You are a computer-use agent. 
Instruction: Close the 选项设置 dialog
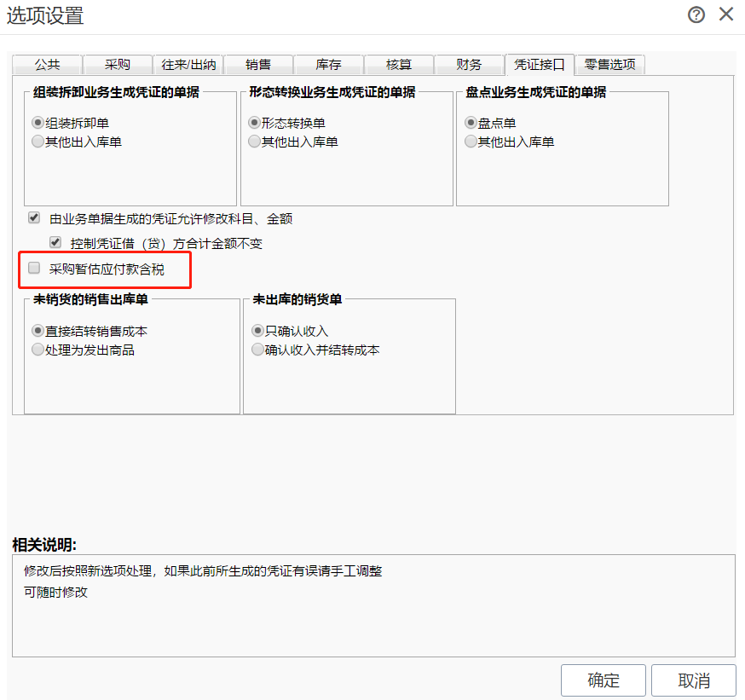click(726, 14)
